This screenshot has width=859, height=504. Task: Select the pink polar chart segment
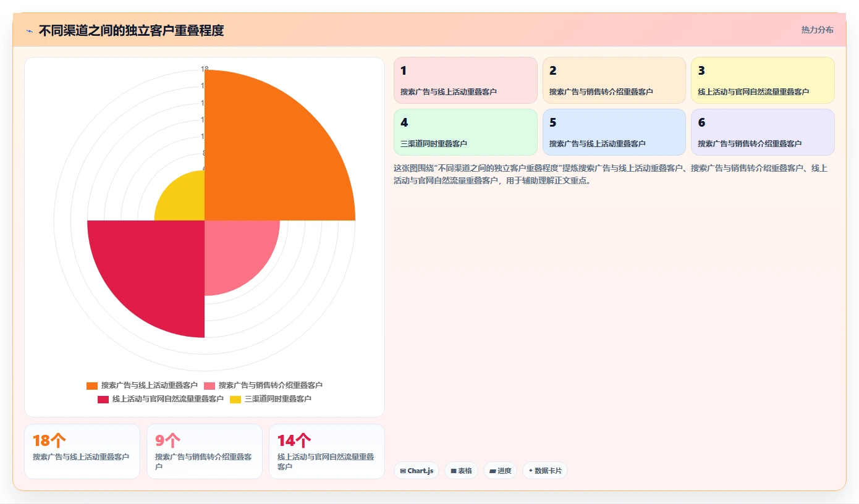235,250
